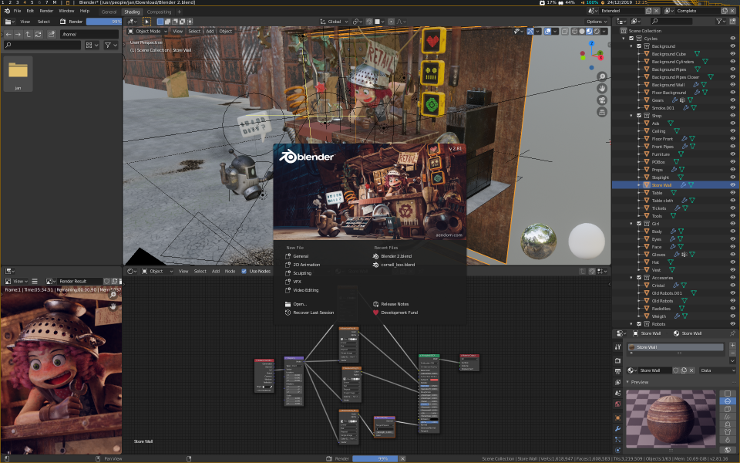Hide Background Cube in outliner
This screenshot has width=740, height=463.
[732, 54]
